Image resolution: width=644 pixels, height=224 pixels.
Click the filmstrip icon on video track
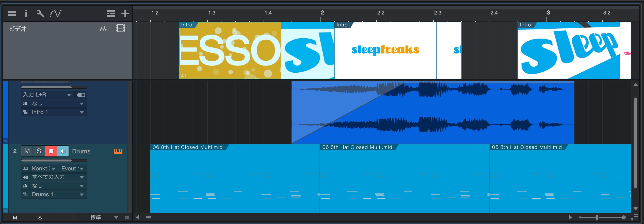pyautogui.click(x=120, y=28)
